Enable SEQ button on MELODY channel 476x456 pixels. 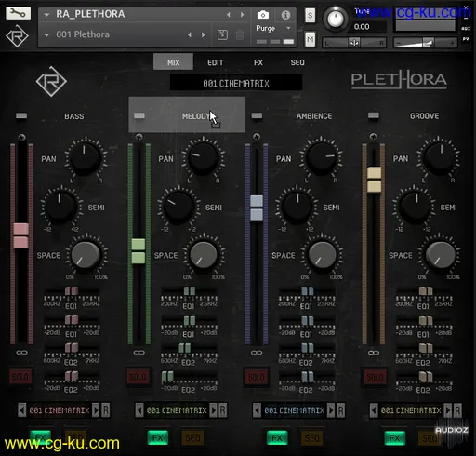pyautogui.click(x=192, y=437)
